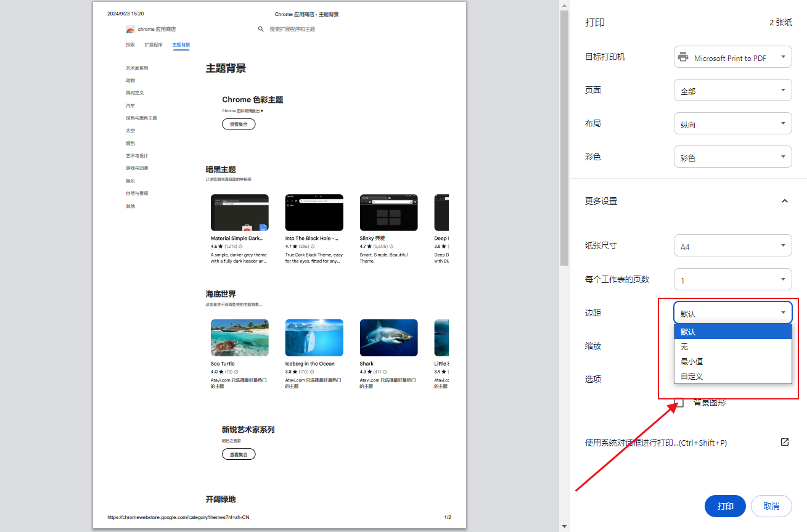Click the search magnifier icon in preview
Viewport: 807px width, 532px height.
[261, 29]
